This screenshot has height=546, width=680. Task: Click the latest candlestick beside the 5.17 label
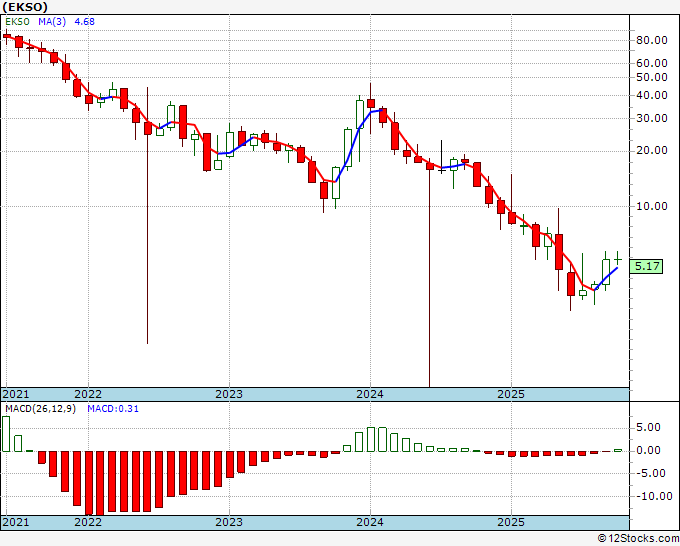coord(618,259)
